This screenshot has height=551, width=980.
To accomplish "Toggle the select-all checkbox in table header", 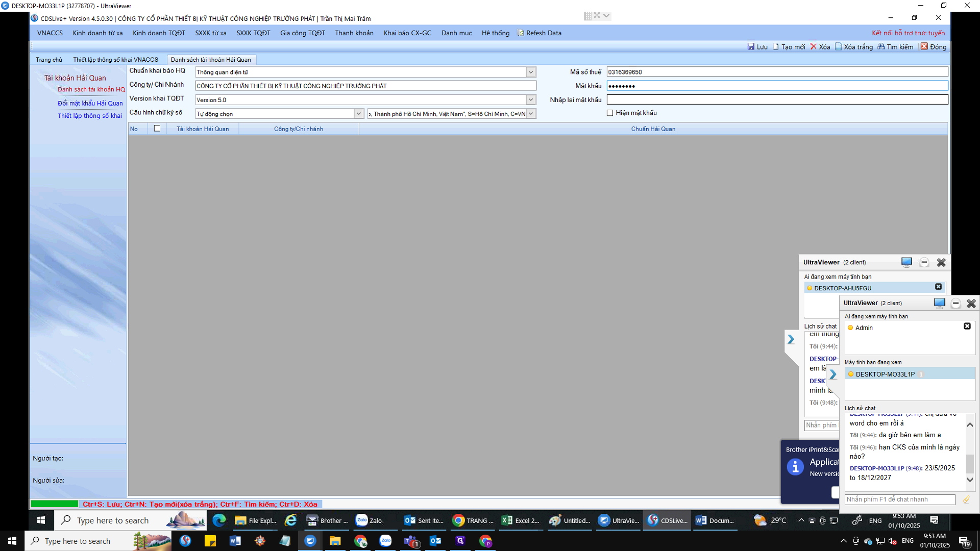I will pyautogui.click(x=157, y=129).
